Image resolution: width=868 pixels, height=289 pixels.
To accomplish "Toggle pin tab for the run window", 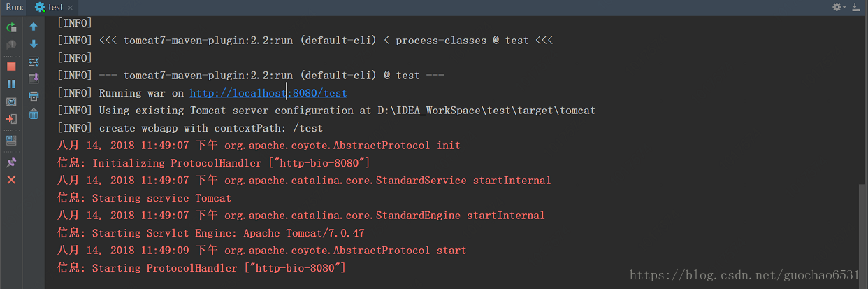I will 11,162.
